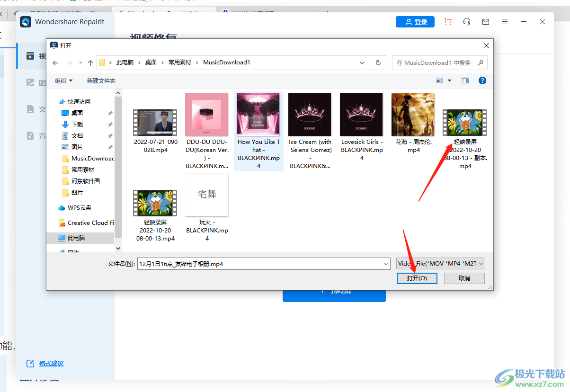The width and height of the screenshot is (570, 392).
Task: Click the 打开 button
Action: [417, 278]
